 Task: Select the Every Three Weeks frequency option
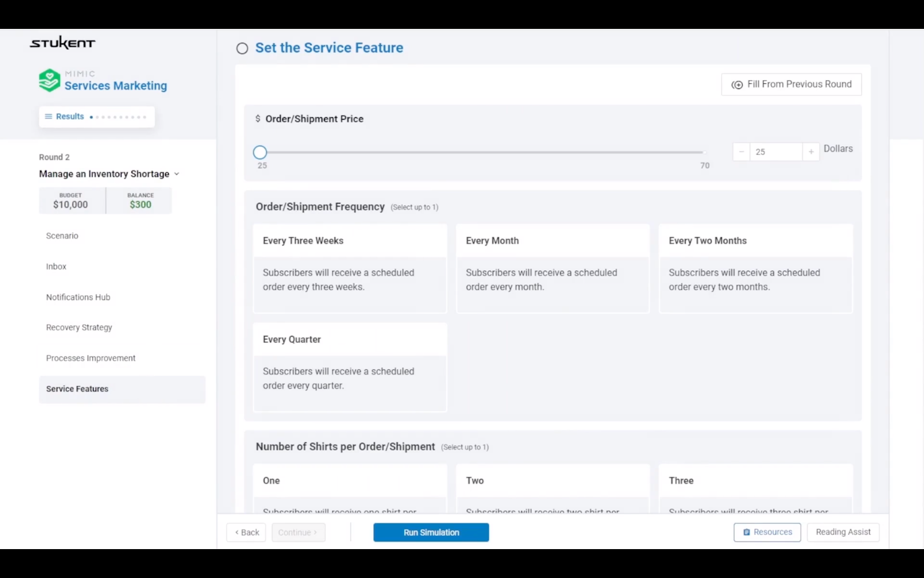[349, 268]
